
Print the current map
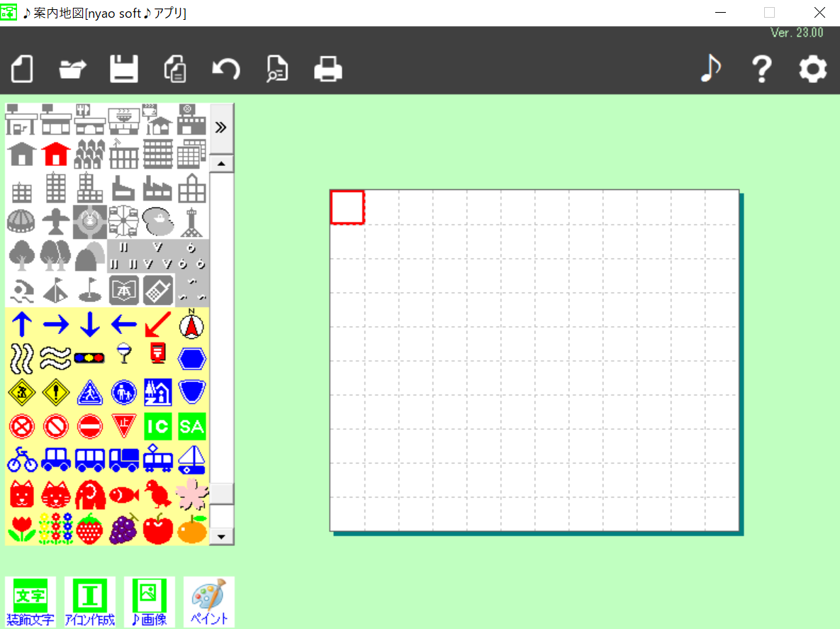point(328,69)
